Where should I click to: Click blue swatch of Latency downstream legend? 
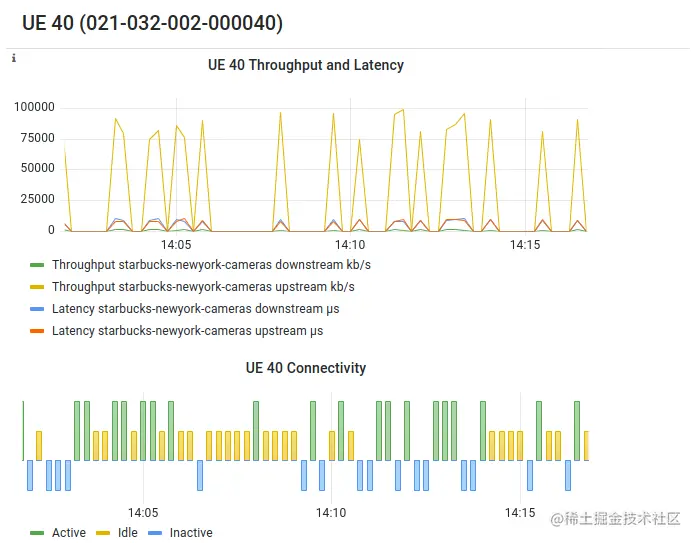tap(37, 309)
